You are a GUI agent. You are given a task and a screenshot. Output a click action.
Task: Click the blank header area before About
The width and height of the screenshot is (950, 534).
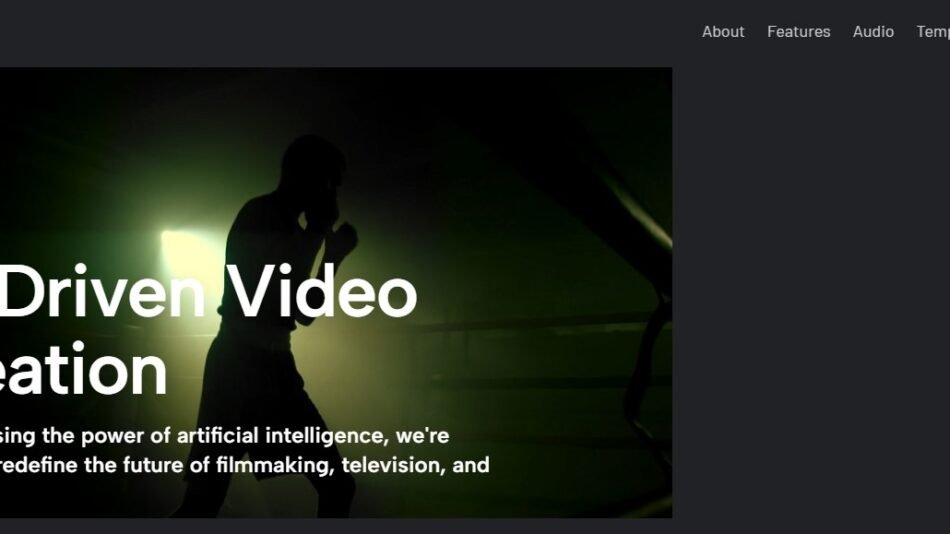pos(345,32)
